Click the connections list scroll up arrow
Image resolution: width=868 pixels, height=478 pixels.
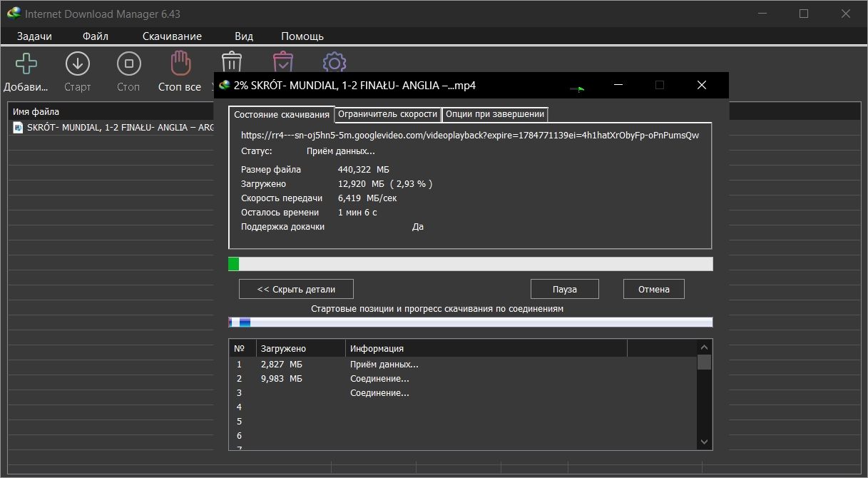[x=705, y=347]
